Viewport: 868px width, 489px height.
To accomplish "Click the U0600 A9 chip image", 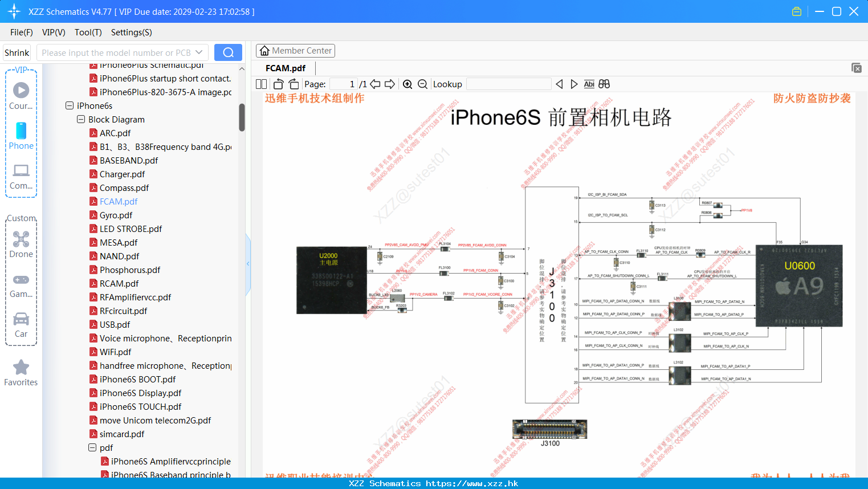I will [x=799, y=285].
